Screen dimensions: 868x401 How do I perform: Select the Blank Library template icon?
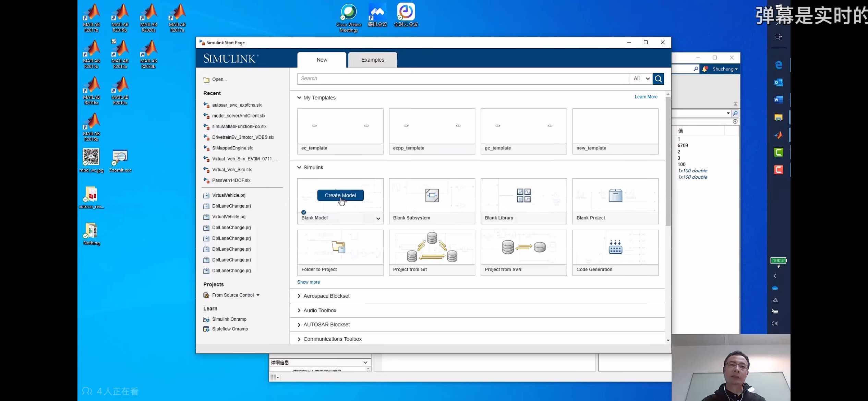523,195
